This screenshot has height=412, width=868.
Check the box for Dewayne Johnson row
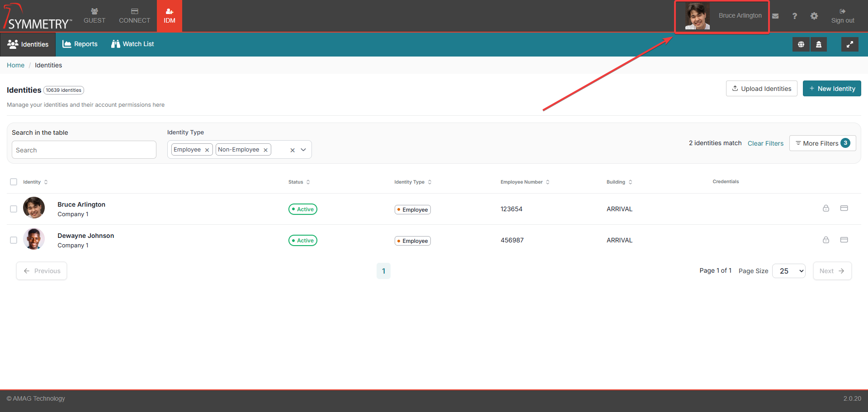(14, 240)
